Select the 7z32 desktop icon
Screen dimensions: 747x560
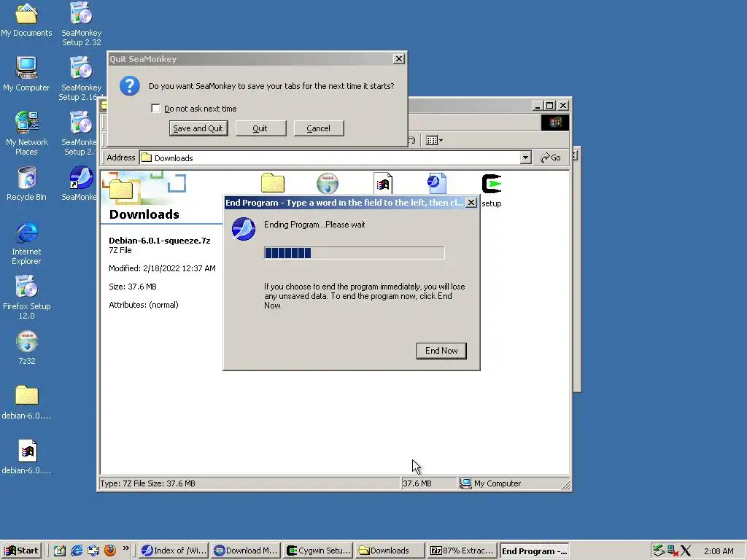pyautogui.click(x=27, y=348)
